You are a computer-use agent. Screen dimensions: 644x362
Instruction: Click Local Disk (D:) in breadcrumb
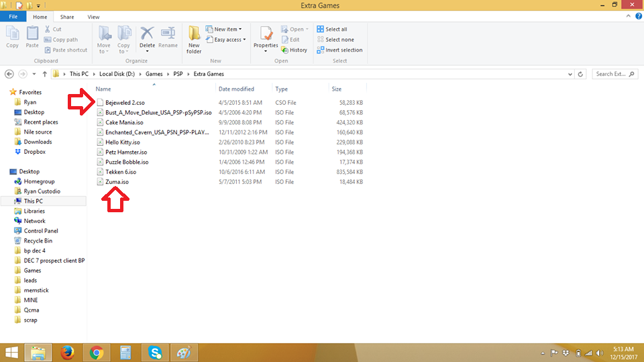tap(117, 74)
